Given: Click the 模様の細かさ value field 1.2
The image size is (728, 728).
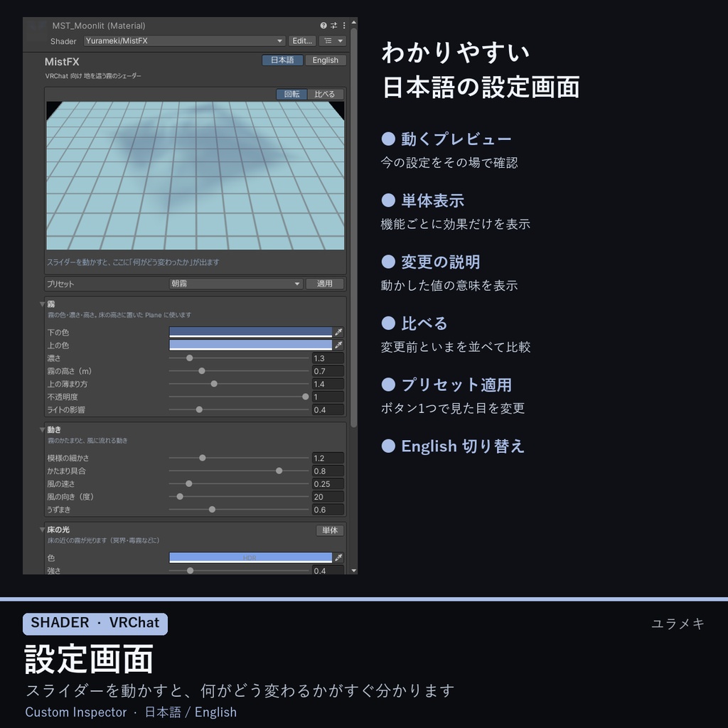Looking at the screenshot, I should (x=328, y=458).
